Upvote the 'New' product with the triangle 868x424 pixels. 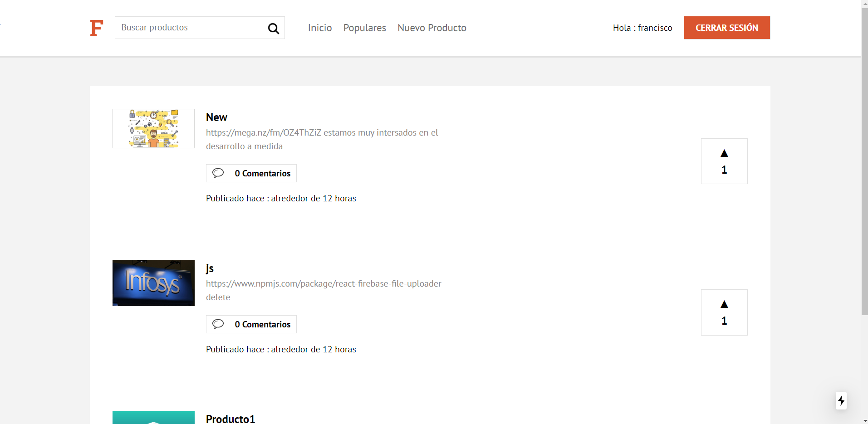(x=724, y=153)
